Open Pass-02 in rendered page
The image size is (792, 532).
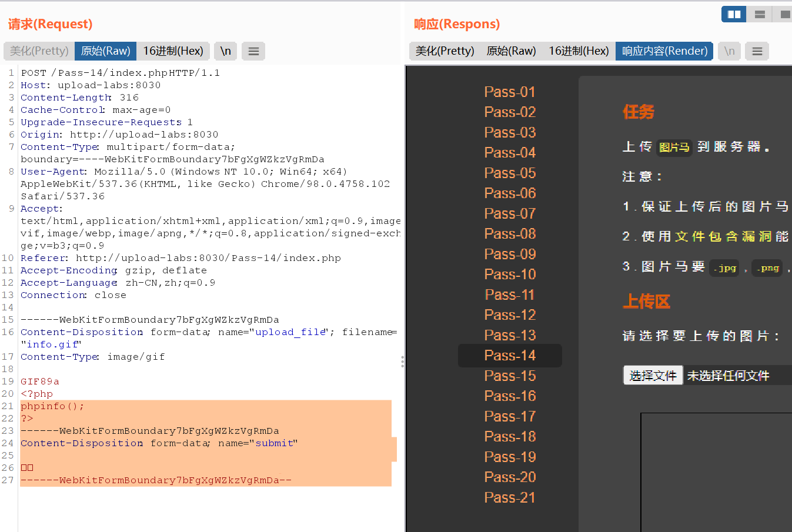pyautogui.click(x=510, y=112)
